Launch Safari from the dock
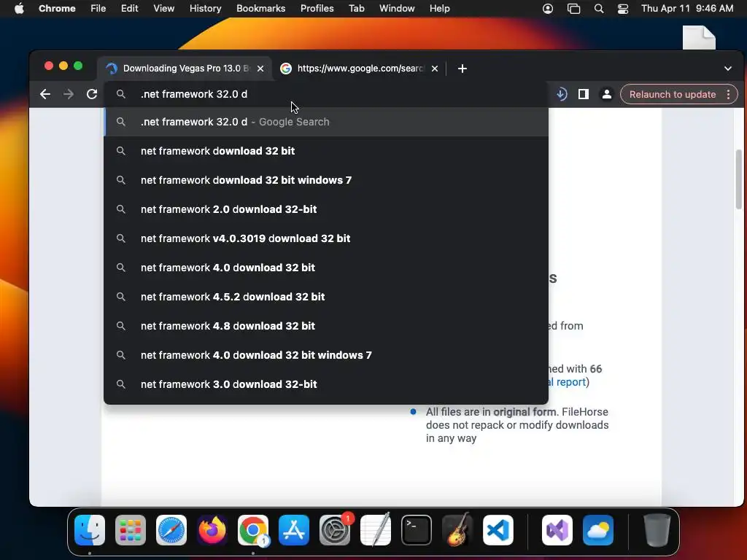This screenshot has width=747, height=560. point(171,530)
